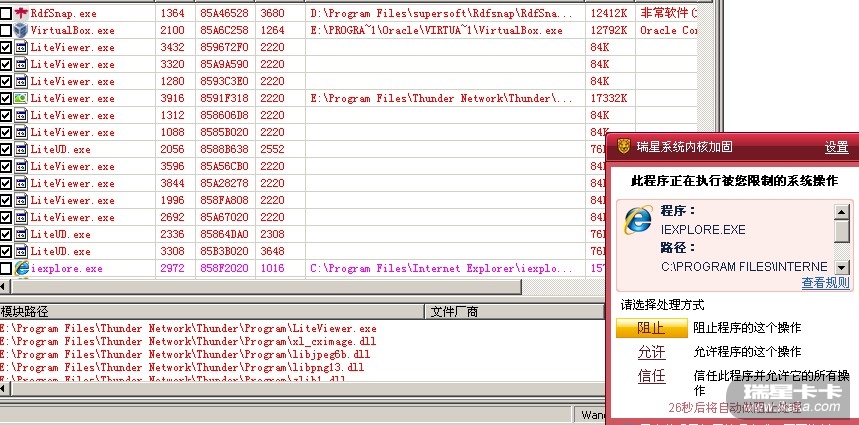
Task: Check the RdfSnap.exe checkbox
Action: pyautogui.click(x=6, y=13)
